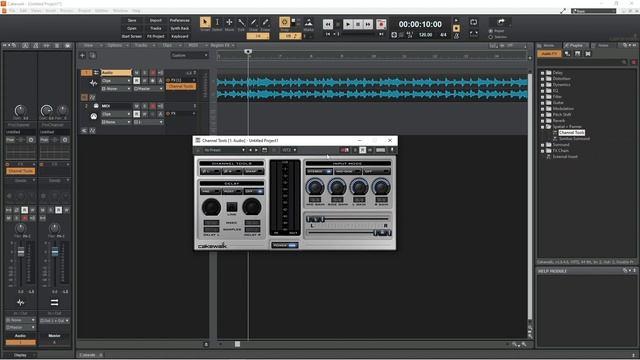The width and height of the screenshot is (640, 360).
Task: Click the duplicate track icon
Action: click(93, 56)
